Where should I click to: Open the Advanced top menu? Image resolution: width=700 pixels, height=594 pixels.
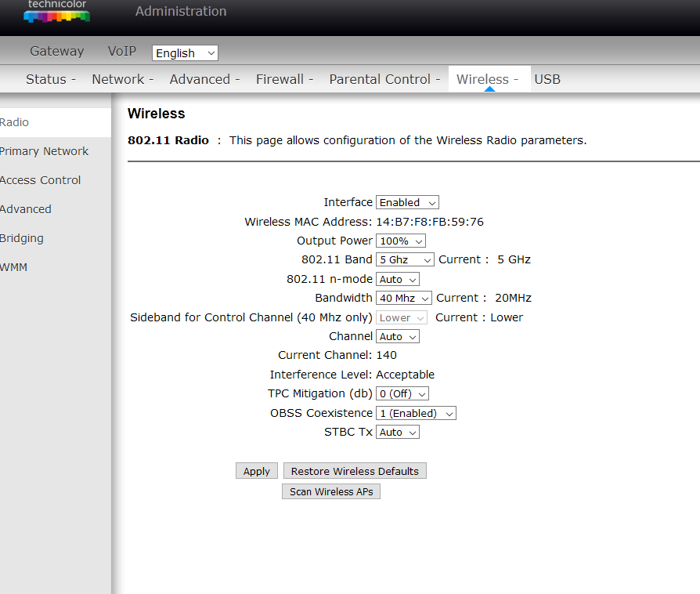(204, 79)
